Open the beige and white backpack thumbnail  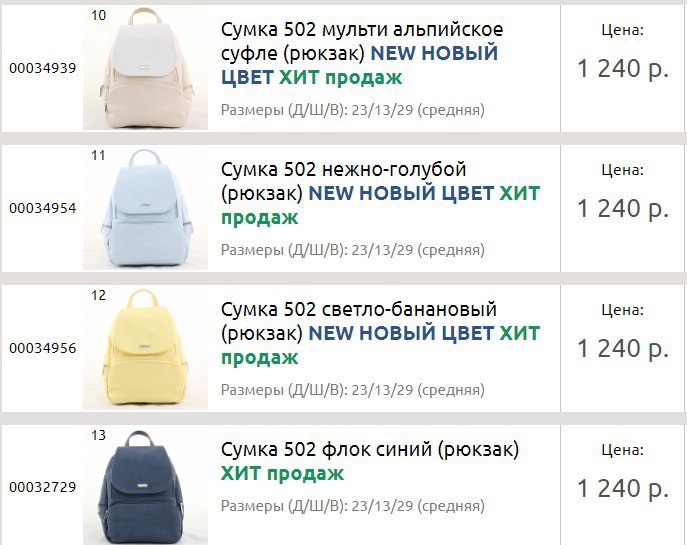[x=145, y=68]
